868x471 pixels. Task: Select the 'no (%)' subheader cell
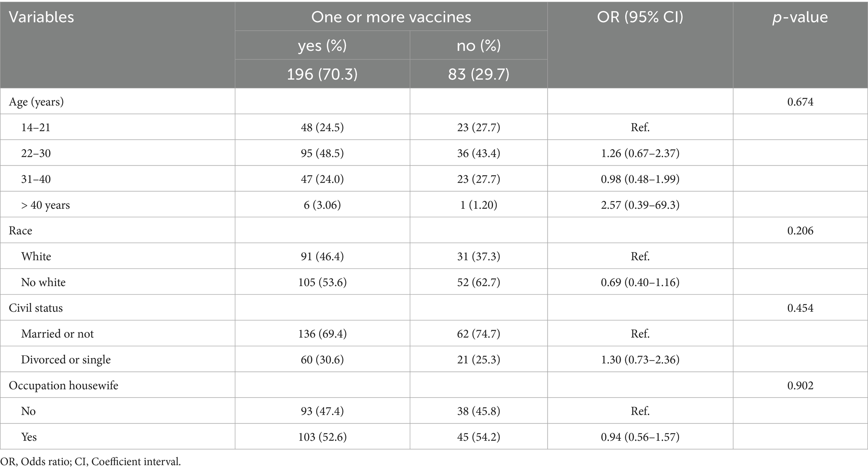click(478, 45)
